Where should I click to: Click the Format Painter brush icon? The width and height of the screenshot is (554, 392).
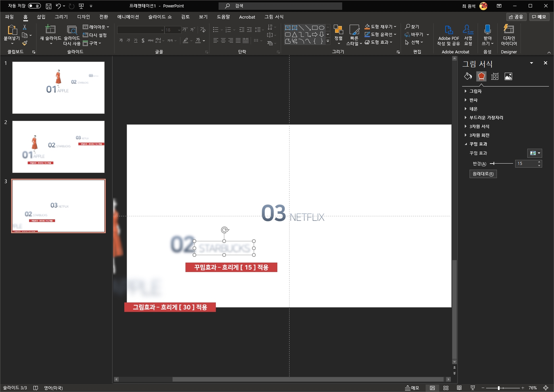pyautogui.click(x=25, y=43)
